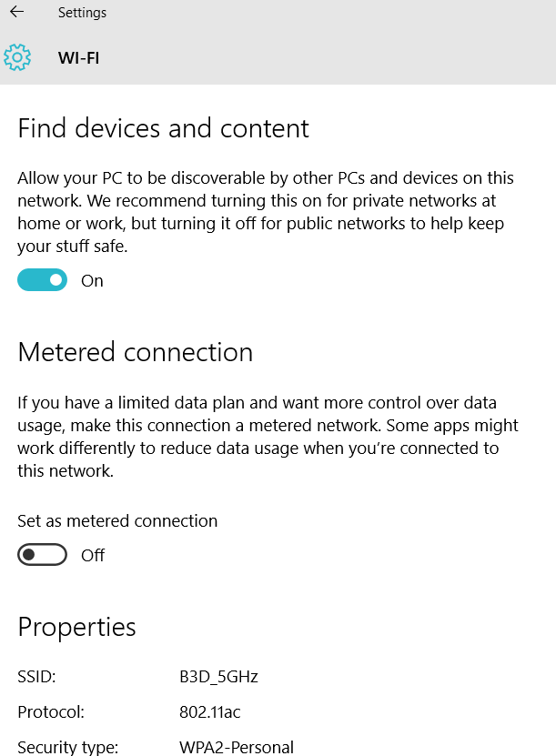The width and height of the screenshot is (556, 756).
Task: Select the Protocol value 802.11ac
Action: click(210, 712)
